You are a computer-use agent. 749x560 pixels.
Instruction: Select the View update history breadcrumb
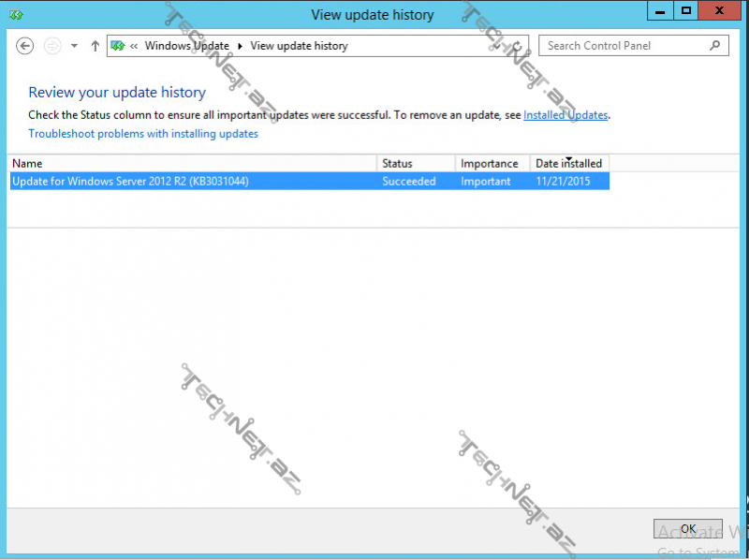[x=299, y=46]
